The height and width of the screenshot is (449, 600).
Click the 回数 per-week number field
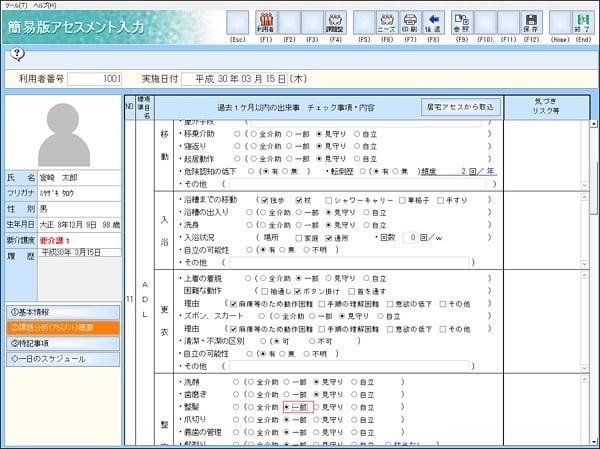pos(410,238)
